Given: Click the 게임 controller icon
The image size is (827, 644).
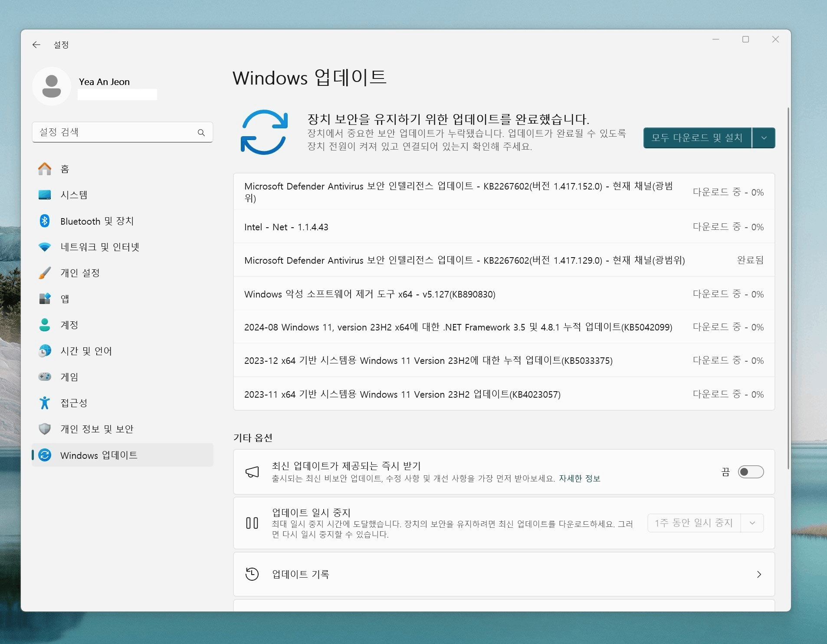Looking at the screenshot, I should [45, 377].
